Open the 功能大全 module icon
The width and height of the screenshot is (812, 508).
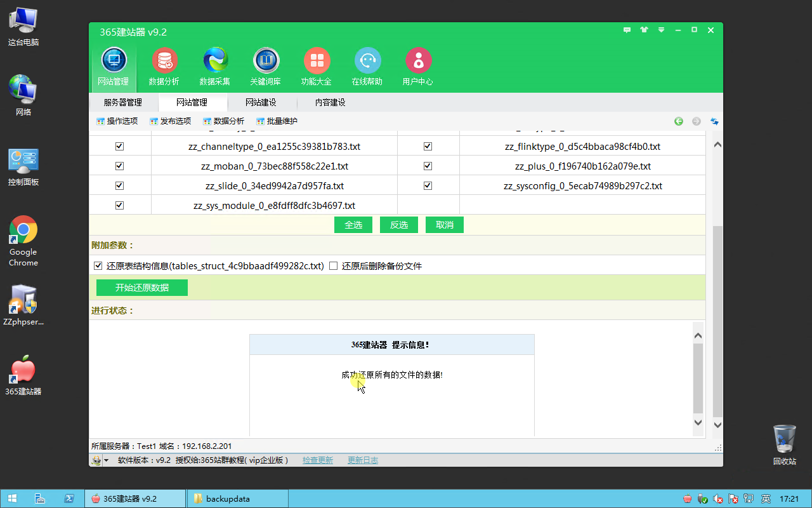tap(317, 67)
